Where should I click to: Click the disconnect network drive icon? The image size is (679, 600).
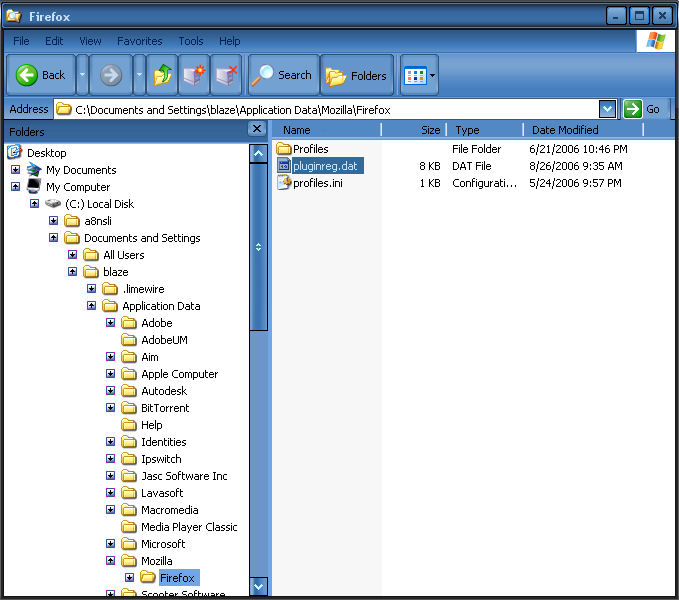226,75
